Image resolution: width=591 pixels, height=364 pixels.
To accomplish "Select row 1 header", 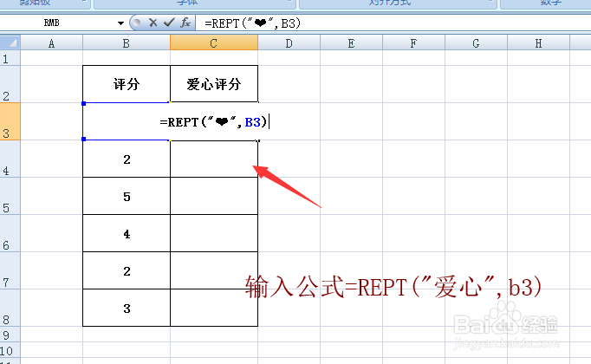I will [10, 58].
